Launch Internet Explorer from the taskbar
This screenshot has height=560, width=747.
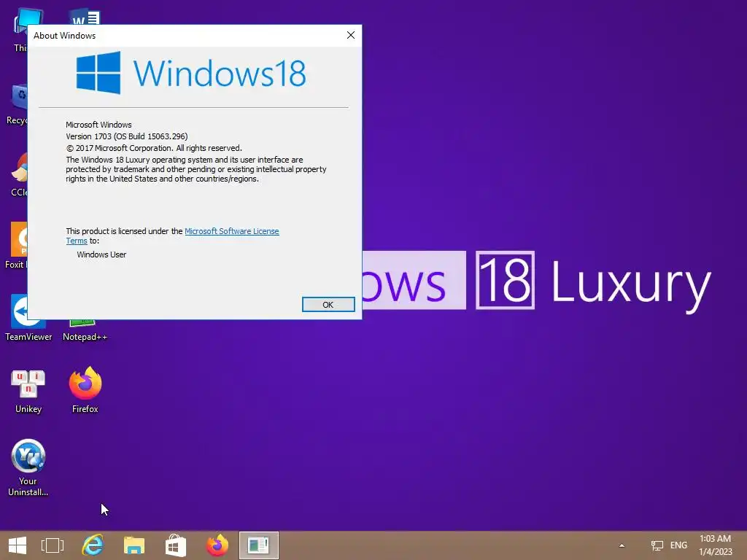tap(93, 545)
